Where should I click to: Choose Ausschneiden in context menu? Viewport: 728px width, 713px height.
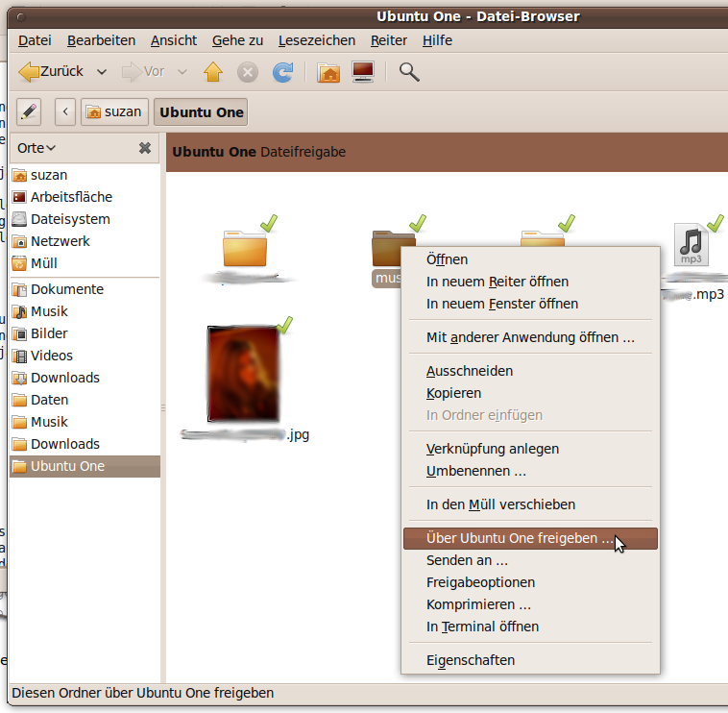click(530, 371)
